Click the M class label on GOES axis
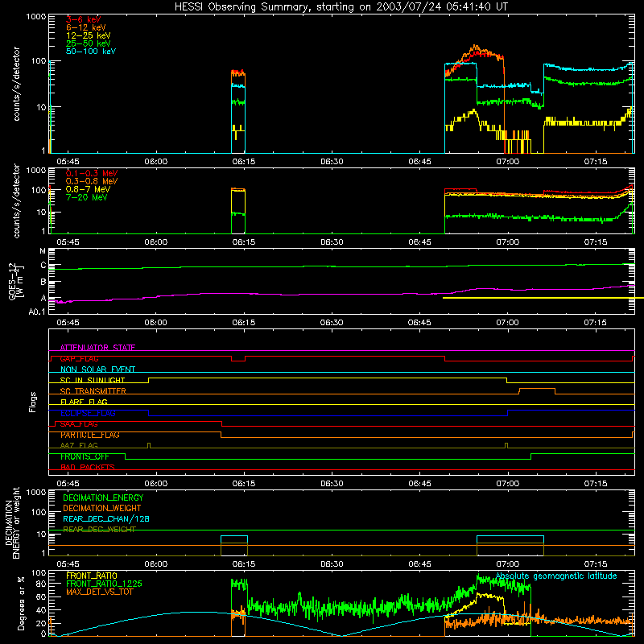This screenshot has height=644, width=644. click(43, 251)
